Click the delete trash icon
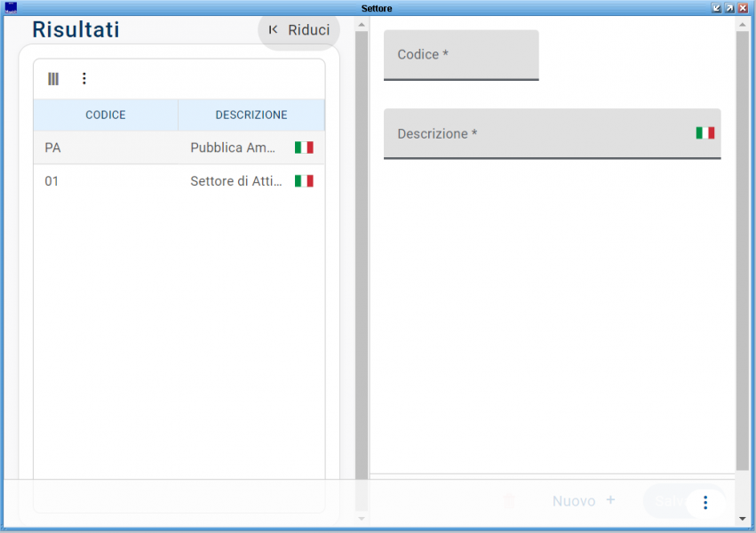The width and height of the screenshot is (756, 533). coord(509,501)
